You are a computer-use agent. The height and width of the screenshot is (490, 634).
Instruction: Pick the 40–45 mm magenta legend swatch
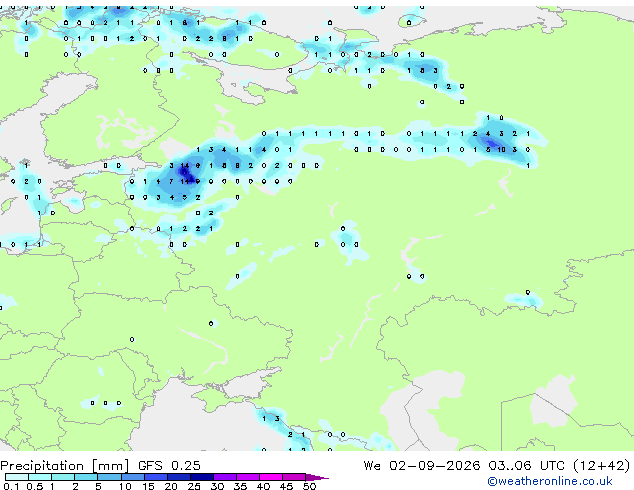click(x=271, y=477)
